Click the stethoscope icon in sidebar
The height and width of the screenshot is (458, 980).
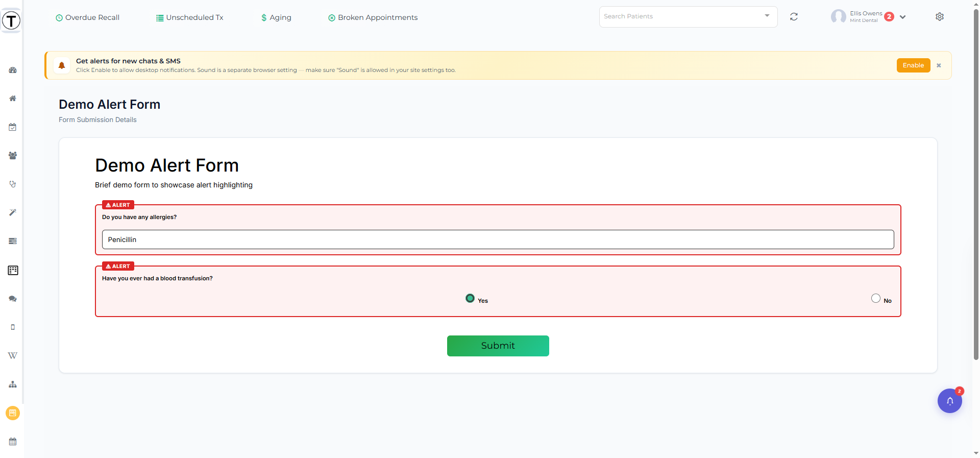click(x=13, y=184)
